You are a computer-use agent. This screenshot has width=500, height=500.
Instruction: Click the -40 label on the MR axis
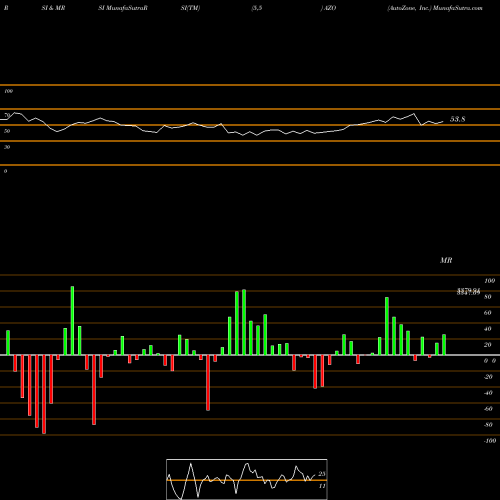(488, 393)
